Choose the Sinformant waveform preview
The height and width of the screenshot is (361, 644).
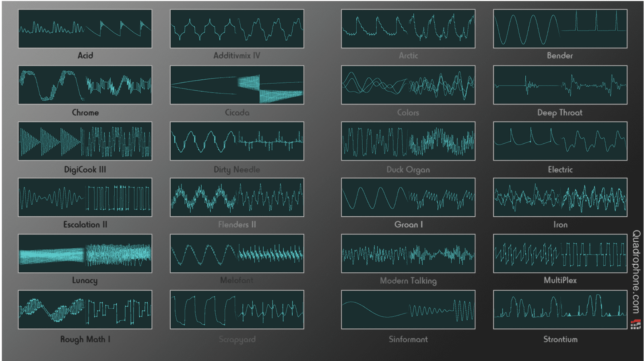pyautogui.click(x=408, y=309)
